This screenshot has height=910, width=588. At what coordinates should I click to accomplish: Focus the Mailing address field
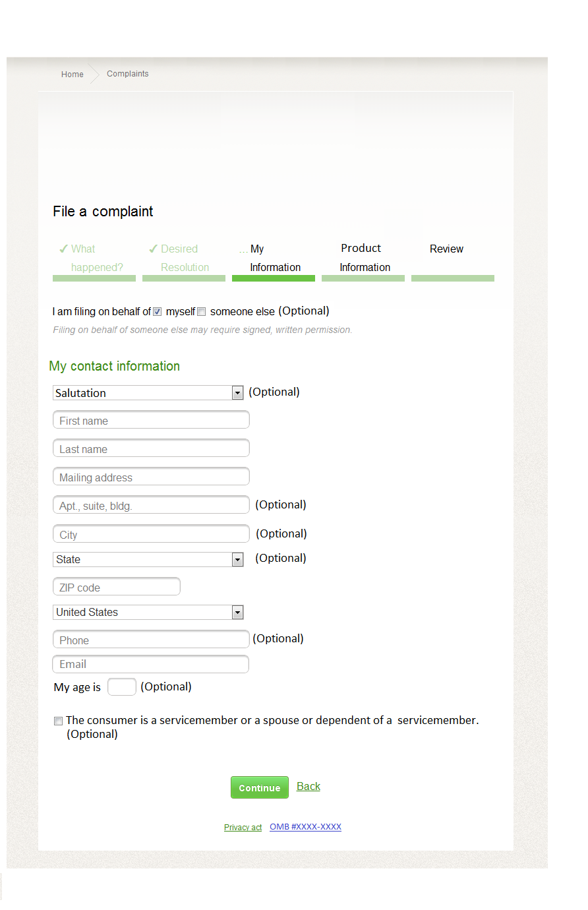click(x=151, y=477)
